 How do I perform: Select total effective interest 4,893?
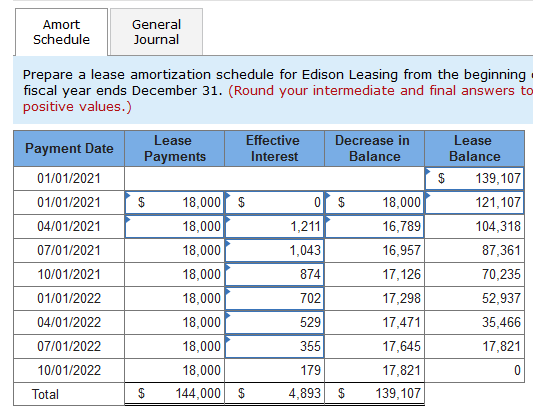[274, 394]
